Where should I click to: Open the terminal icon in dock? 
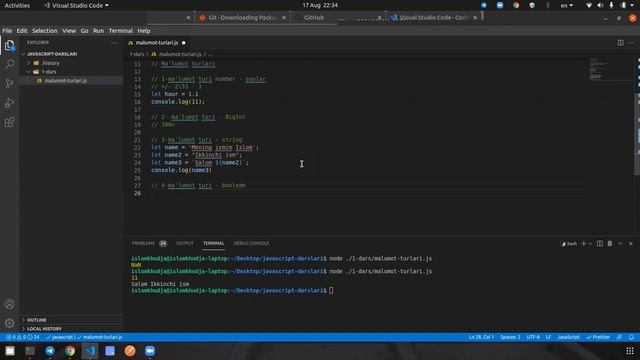point(30,351)
